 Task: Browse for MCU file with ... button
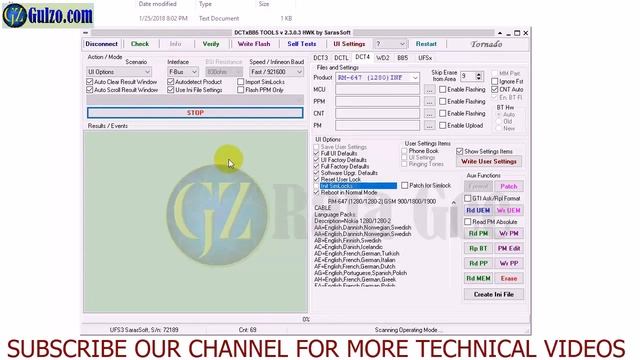(x=429, y=89)
